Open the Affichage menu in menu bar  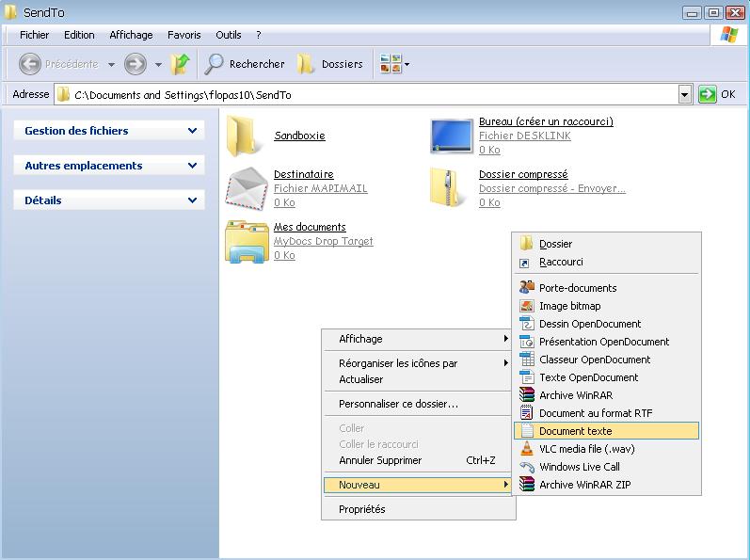click(131, 35)
